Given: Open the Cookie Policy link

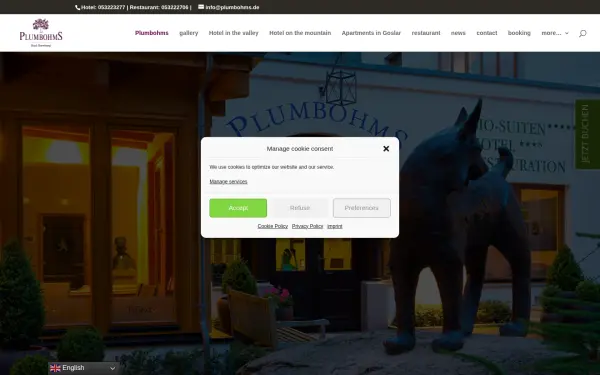Looking at the screenshot, I should tap(272, 226).
